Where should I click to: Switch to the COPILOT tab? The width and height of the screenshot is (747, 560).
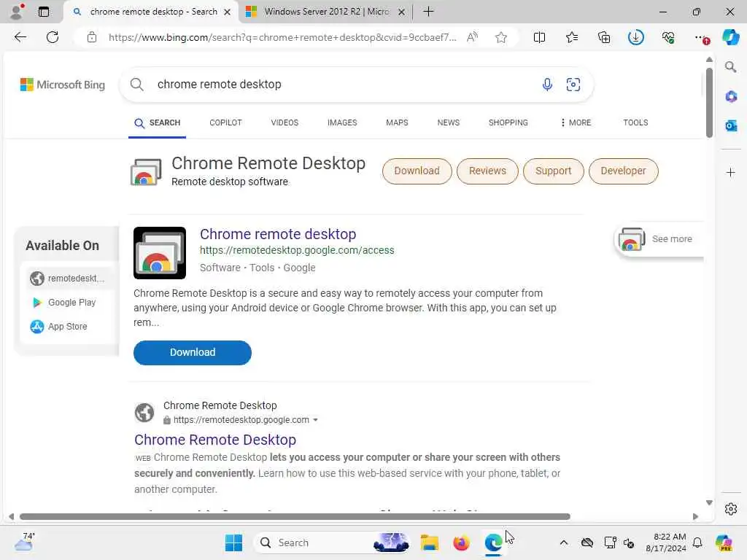pyautogui.click(x=225, y=122)
